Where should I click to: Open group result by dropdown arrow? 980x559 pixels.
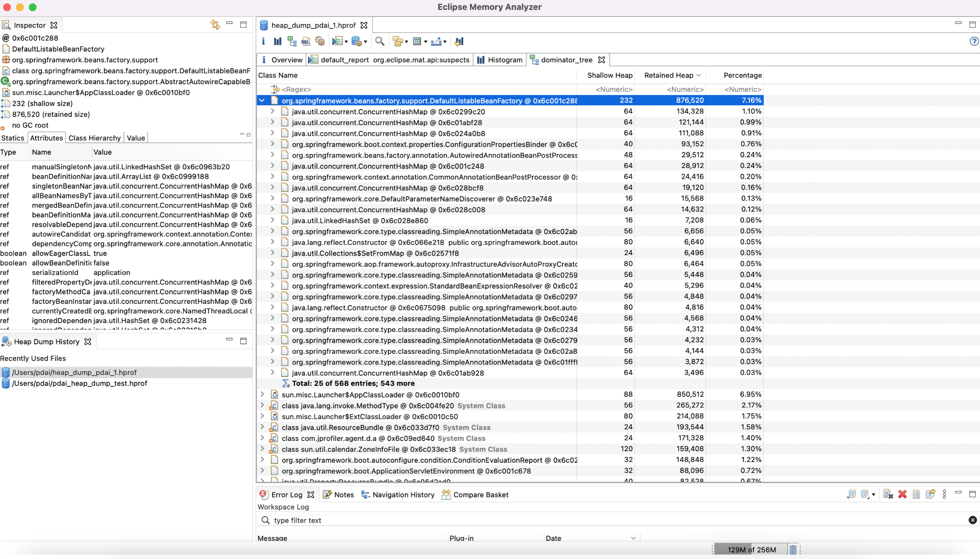coord(407,42)
